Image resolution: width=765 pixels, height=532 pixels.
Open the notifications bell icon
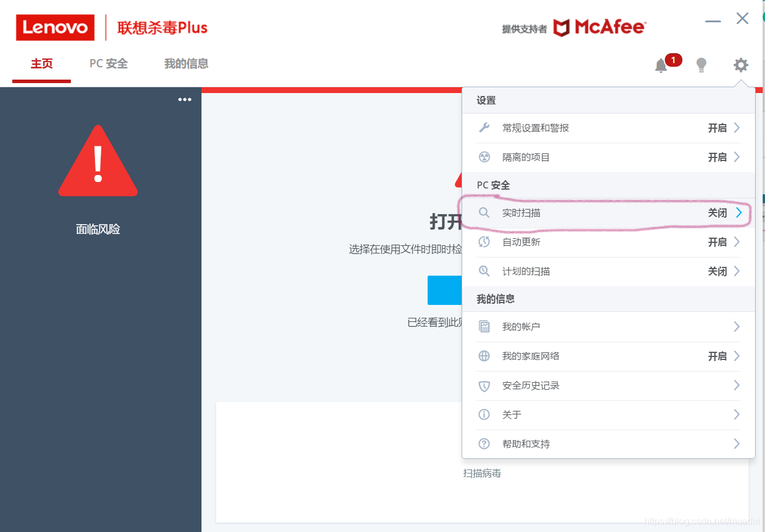(x=661, y=66)
